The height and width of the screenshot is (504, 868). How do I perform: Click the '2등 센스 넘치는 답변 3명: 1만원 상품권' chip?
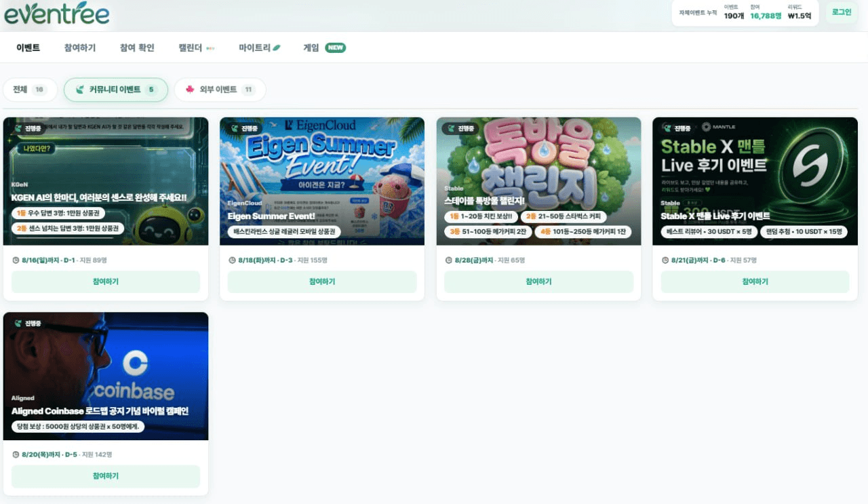click(x=68, y=229)
